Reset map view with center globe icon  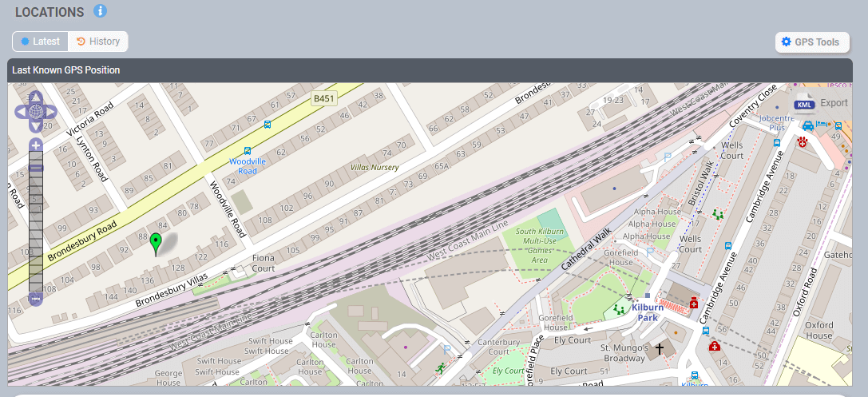36,112
